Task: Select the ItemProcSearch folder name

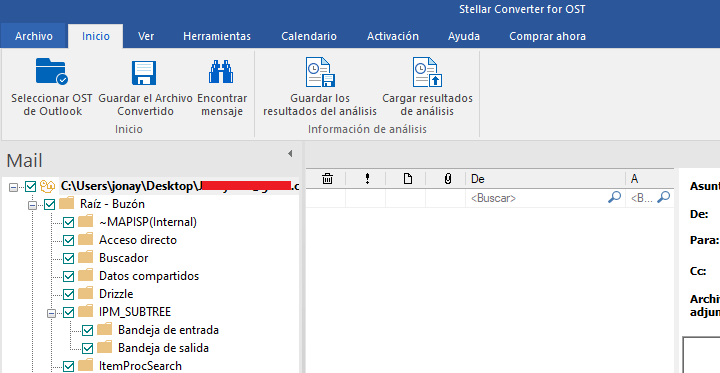Action: [x=140, y=366]
